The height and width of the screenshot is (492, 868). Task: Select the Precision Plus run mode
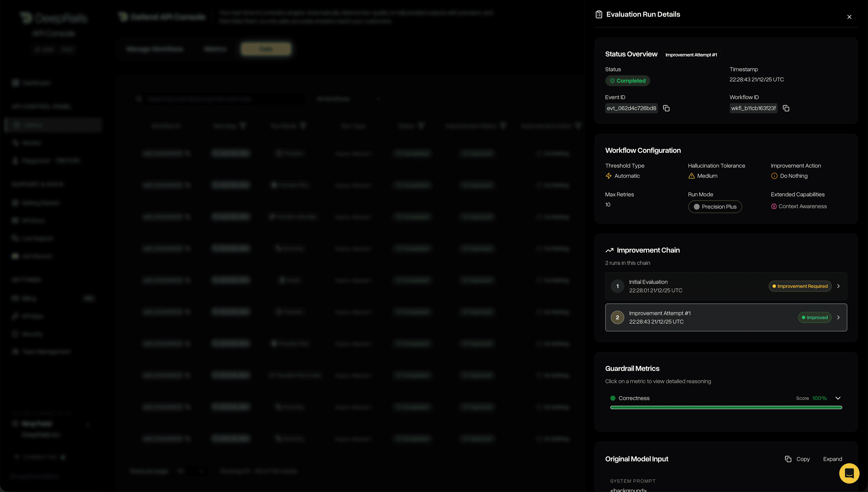pyautogui.click(x=715, y=206)
